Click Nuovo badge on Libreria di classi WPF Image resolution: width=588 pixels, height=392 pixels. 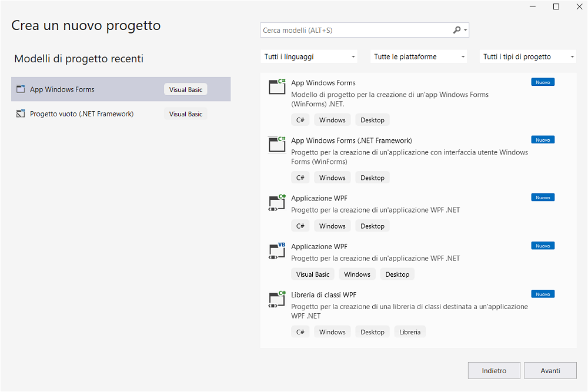pos(543,294)
